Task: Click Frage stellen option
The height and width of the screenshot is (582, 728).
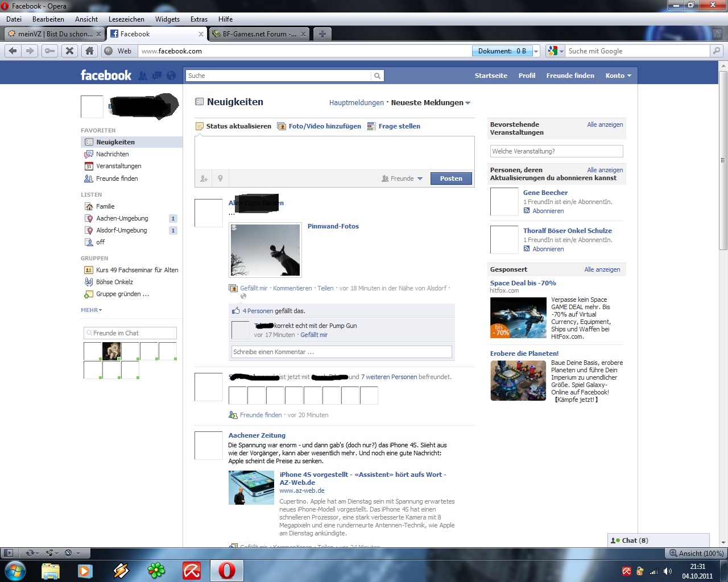Action: click(394, 126)
